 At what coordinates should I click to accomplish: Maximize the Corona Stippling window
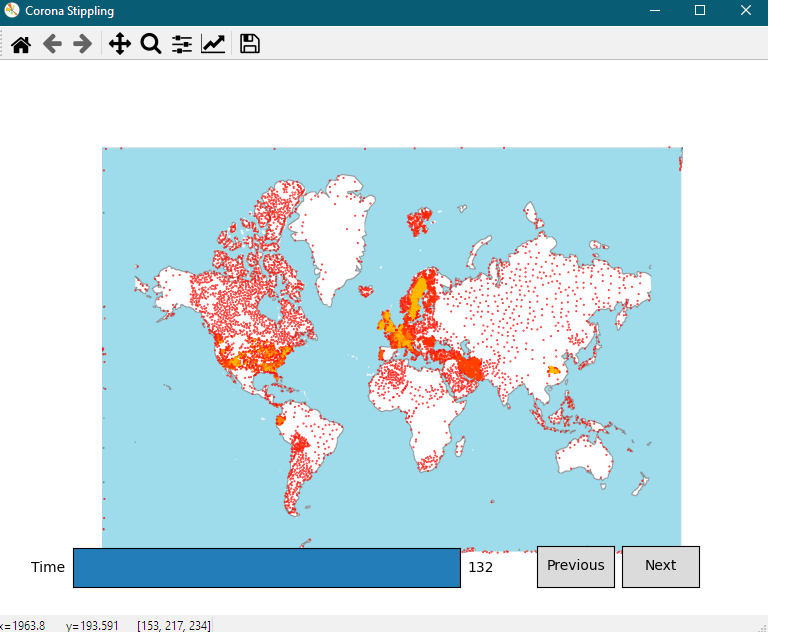(700, 11)
